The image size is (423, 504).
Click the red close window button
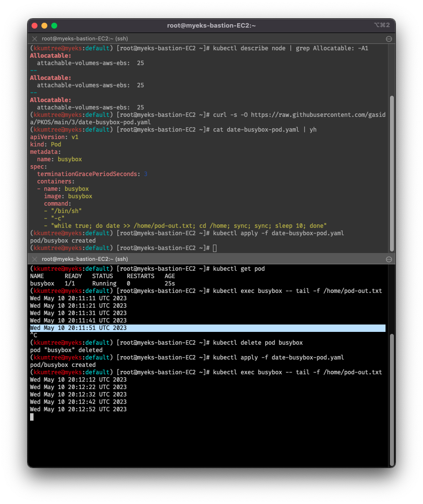pyautogui.click(x=35, y=26)
